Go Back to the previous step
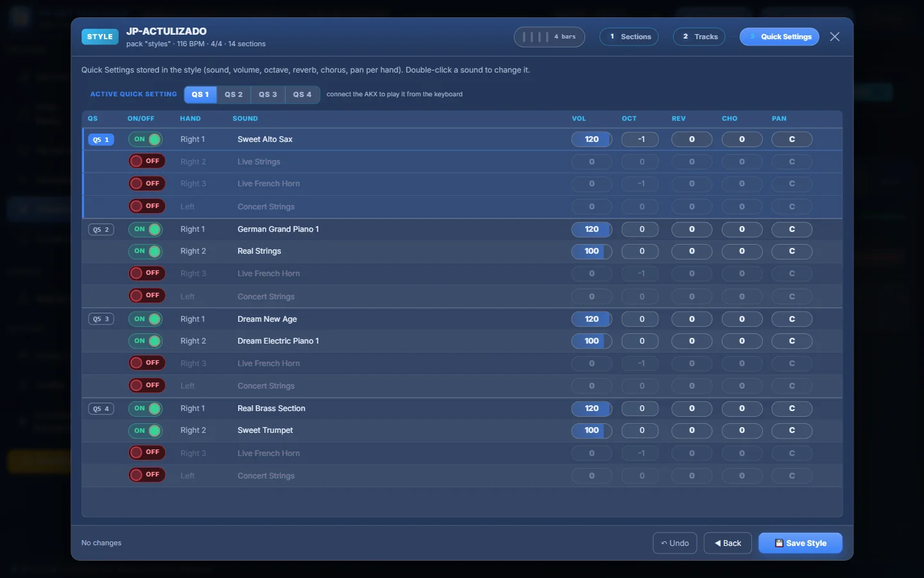Image resolution: width=924 pixels, height=578 pixels. point(728,543)
